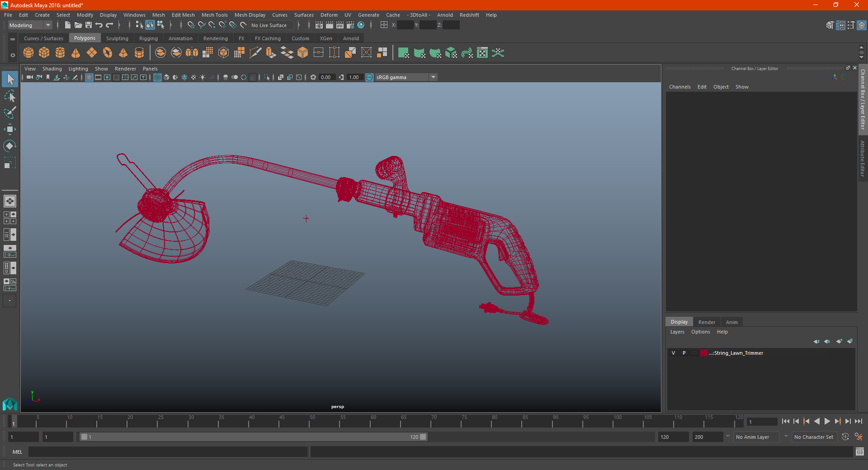Toggle auto keyframe button

845,437
